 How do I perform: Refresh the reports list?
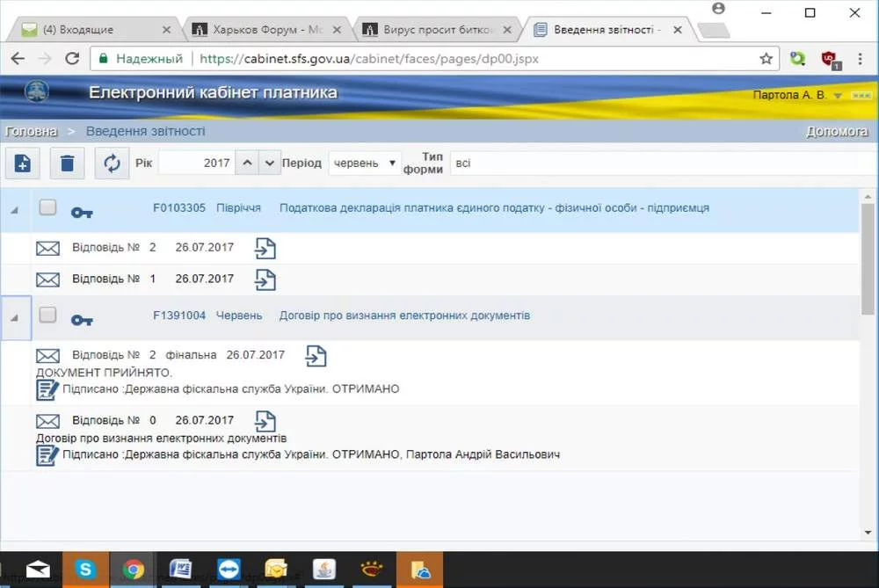pos(113,163)
